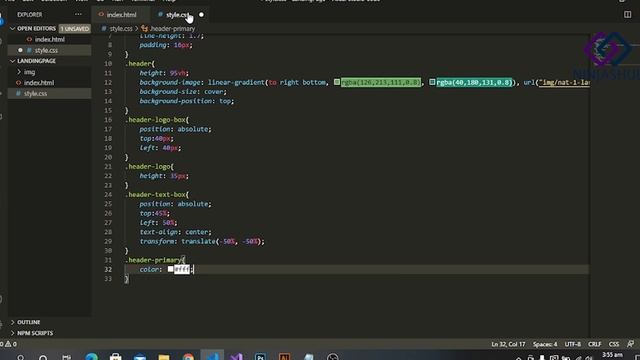
Task: Click the 'transform: translate(-50%, -50%);' line
Action: pyautogui.click(x=202, y=241)
